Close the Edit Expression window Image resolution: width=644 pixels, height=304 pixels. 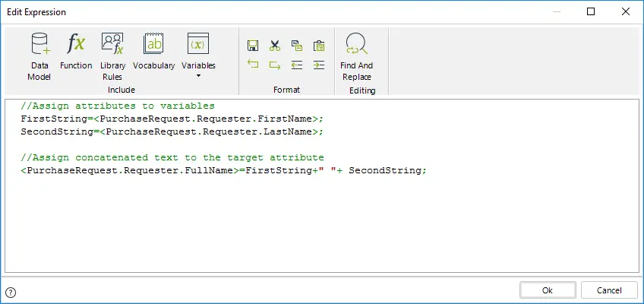tap(626, 12)
